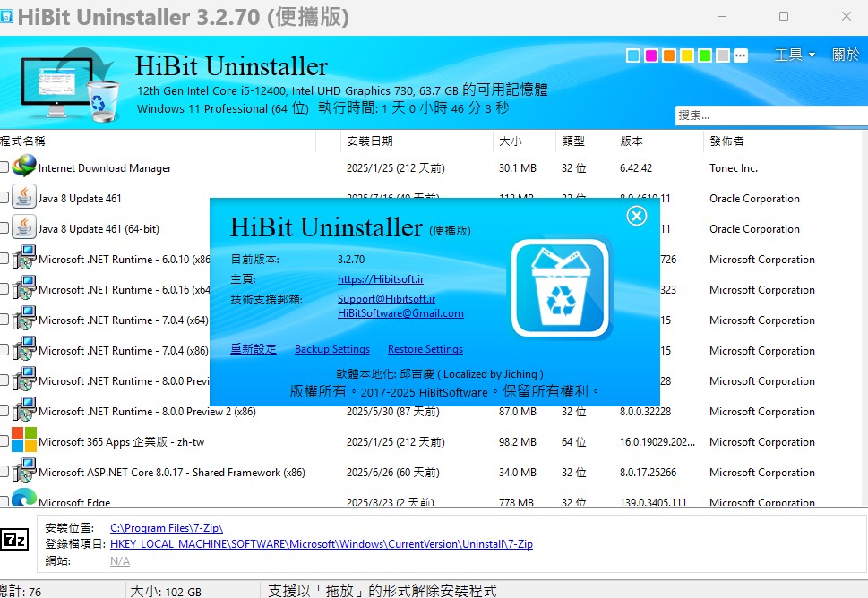Sort by 大小 column header
The width and height of the screenshot is (868, 598).
pos(524,141)
